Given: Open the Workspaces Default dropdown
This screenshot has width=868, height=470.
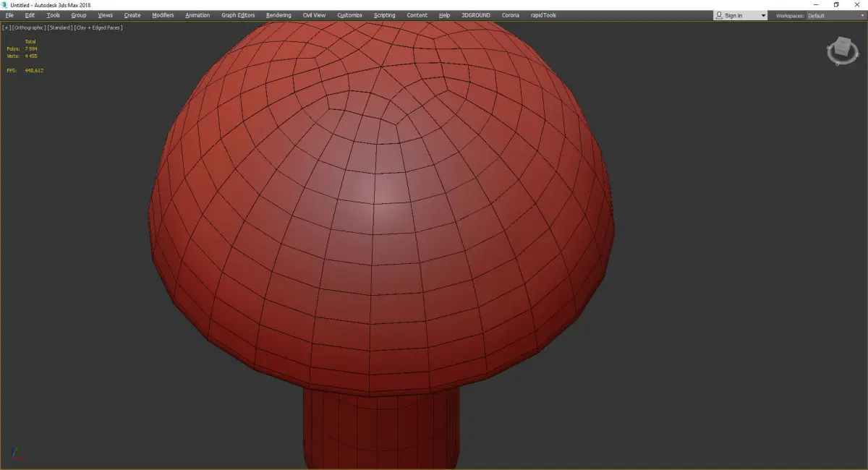Looking at the screenshot, I should [835, 15].
